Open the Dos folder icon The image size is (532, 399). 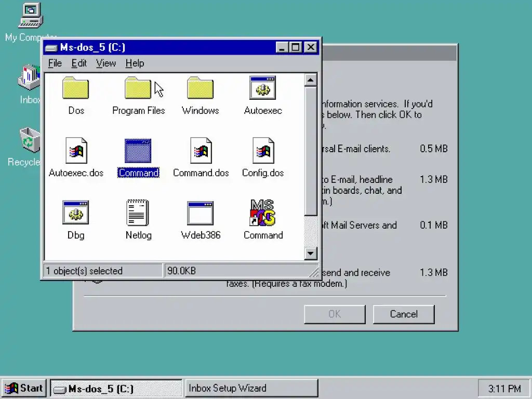[x=76, y=88]
